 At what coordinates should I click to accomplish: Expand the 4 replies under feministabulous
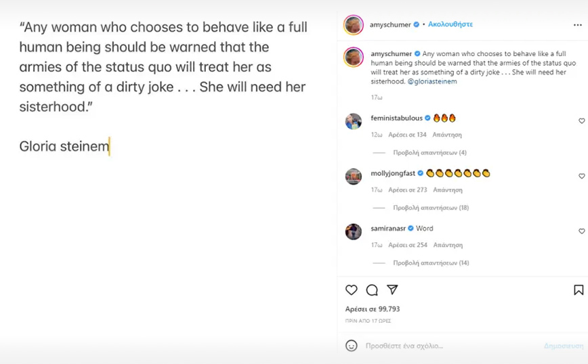coord(429,153)
